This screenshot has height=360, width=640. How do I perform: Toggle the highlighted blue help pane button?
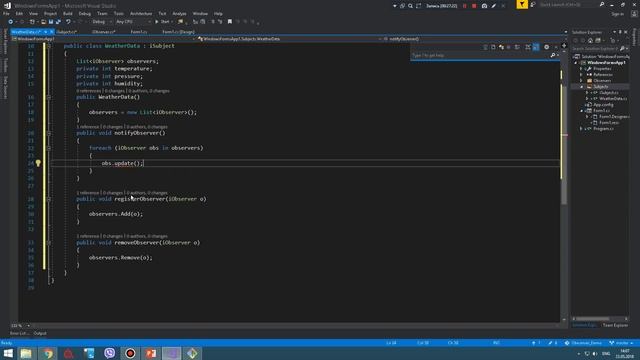[536, 47]
